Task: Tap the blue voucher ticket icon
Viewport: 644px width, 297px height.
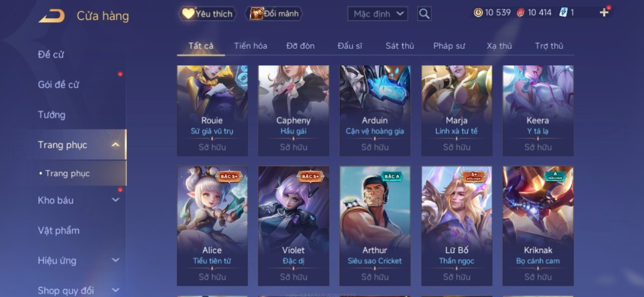Action: [563, 13]
